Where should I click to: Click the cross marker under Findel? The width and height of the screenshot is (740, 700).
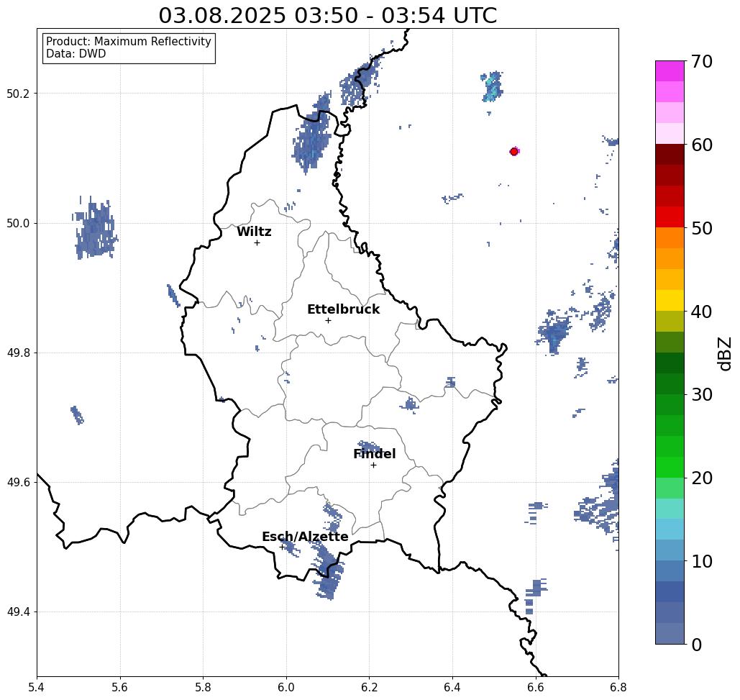[x=373, y=465]
